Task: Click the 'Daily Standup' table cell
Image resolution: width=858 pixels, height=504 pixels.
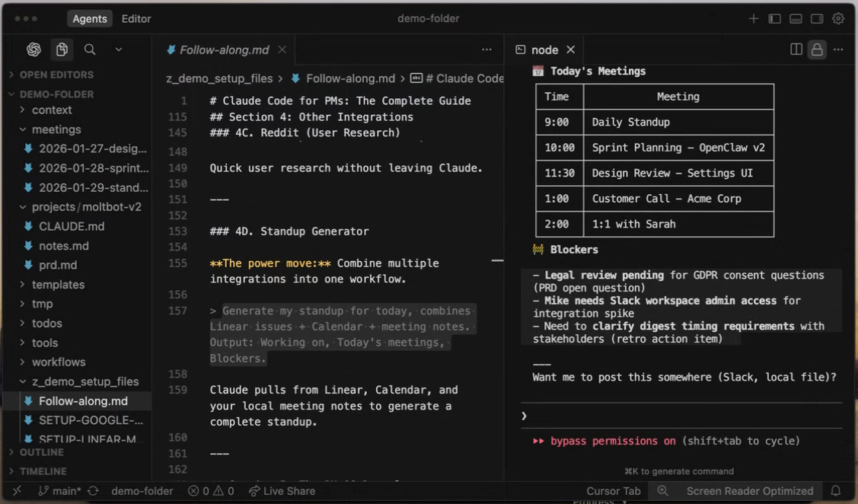Action: [x=678, y=122]
